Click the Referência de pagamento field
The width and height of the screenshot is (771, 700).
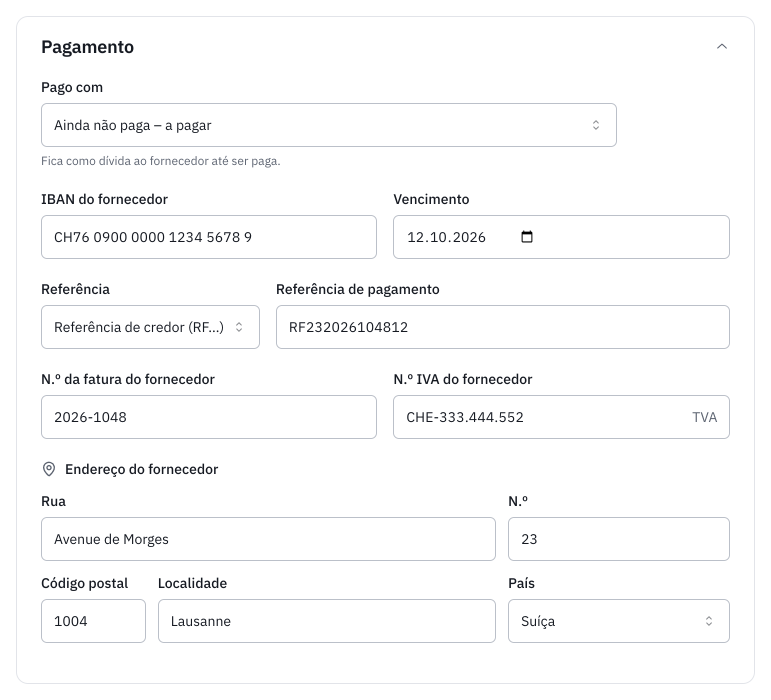point(502,327)
